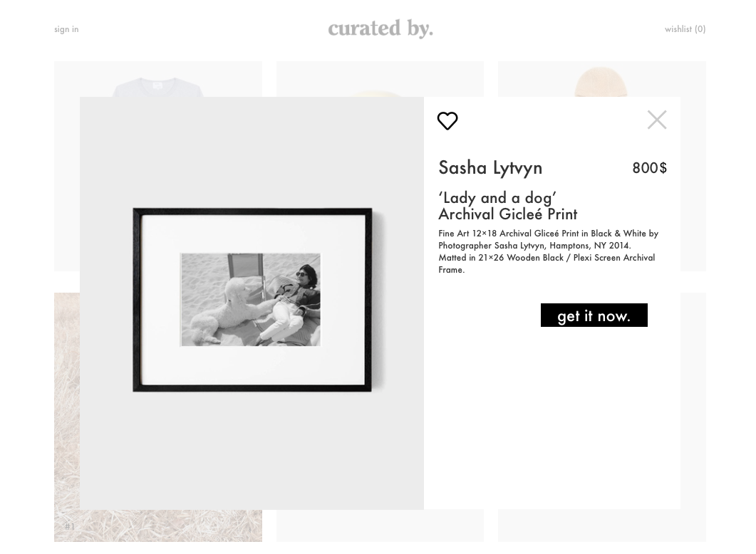Viewport: 756px width, 554px height.
Task: Click the 'curated by.' logo
Action: 380,28
